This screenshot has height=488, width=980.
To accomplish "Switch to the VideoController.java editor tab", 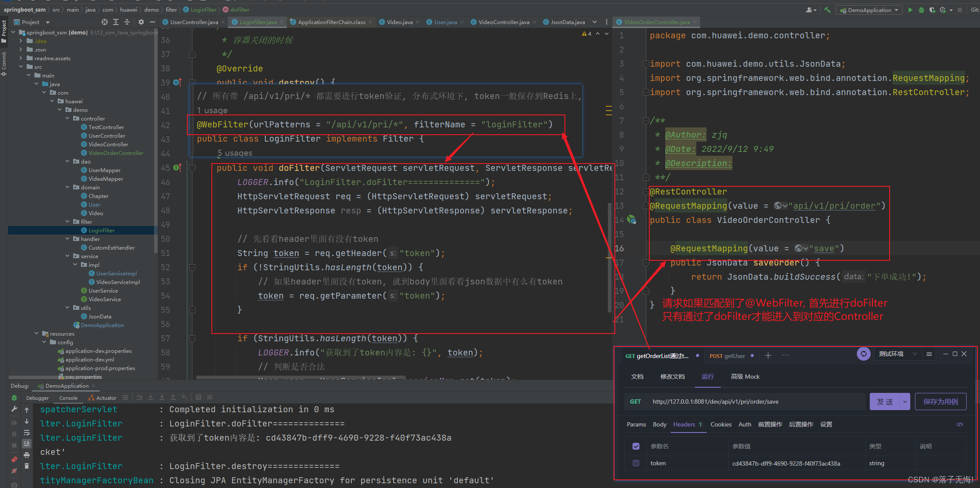I will coord(503,22).
